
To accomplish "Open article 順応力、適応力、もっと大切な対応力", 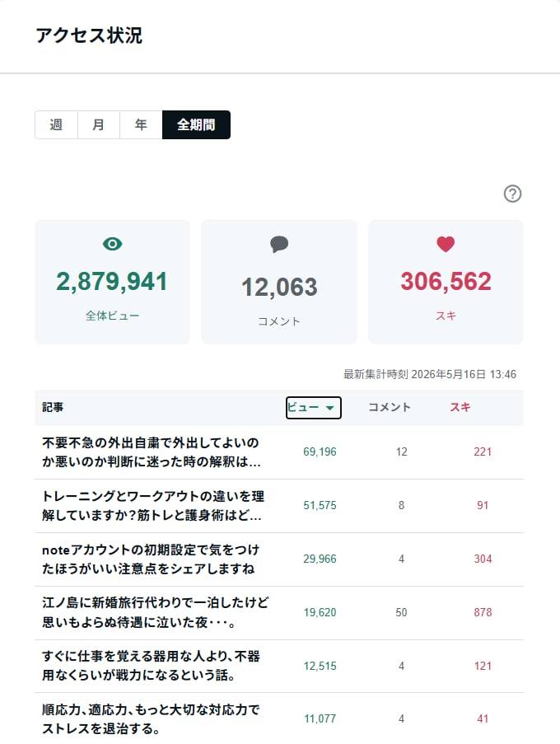I will [x=151, y=718].
